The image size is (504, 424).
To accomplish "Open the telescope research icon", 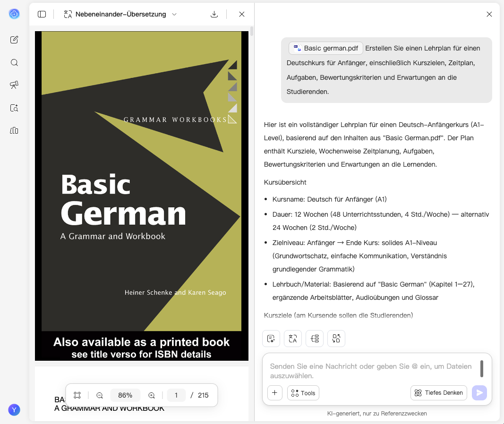I will (x=14, y=85).
